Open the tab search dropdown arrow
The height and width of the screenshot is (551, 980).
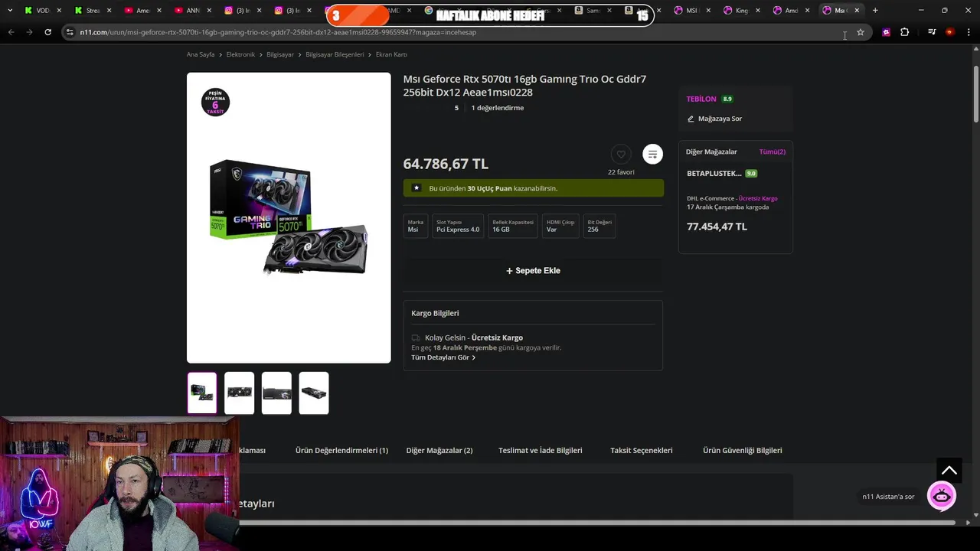point(9,10)
